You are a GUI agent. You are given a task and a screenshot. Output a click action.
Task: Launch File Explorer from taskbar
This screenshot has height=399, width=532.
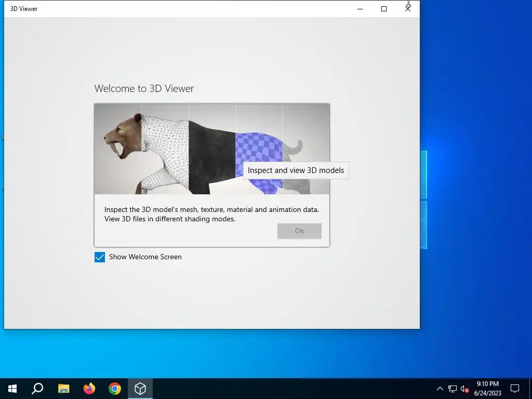(63, 389)
